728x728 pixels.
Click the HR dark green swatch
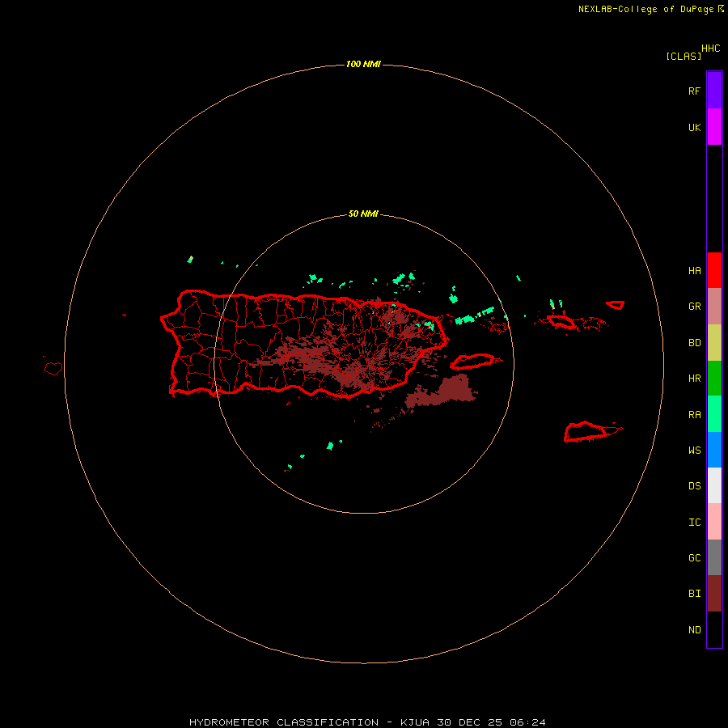coord(714,378)
